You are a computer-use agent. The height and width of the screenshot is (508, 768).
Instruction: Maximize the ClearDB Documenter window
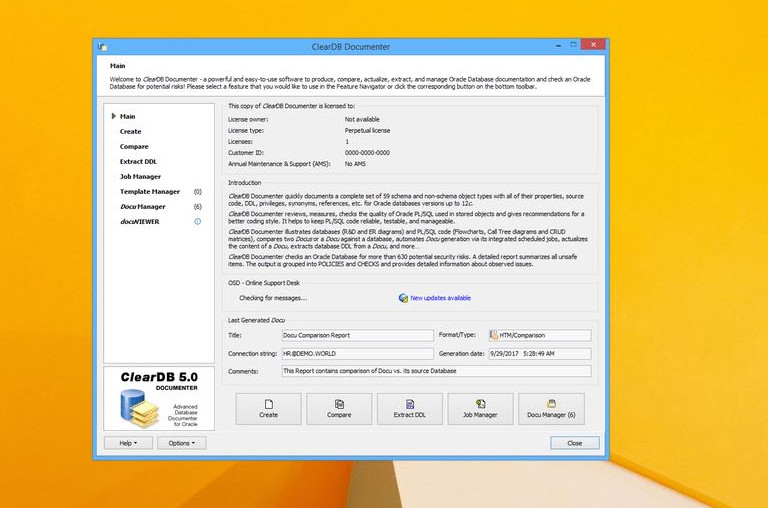573,45
